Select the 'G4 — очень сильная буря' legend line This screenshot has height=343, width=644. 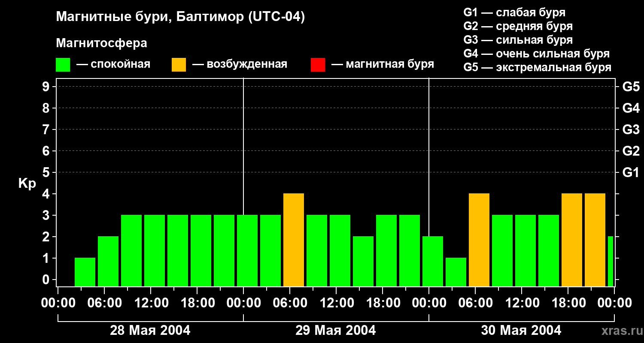[536, 54]
